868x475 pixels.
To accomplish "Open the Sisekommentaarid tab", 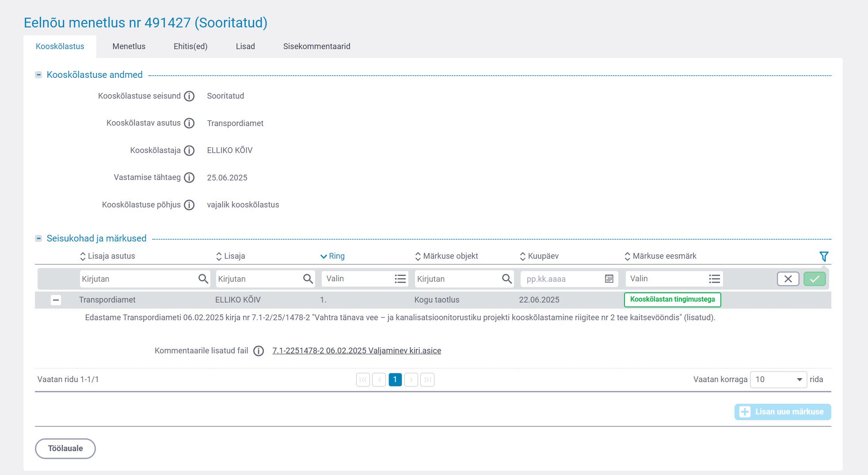I will [316, 46].
